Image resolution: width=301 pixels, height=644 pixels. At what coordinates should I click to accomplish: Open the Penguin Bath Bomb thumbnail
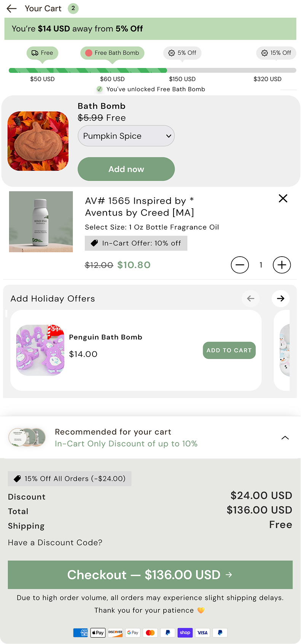[x=40, y=350]
